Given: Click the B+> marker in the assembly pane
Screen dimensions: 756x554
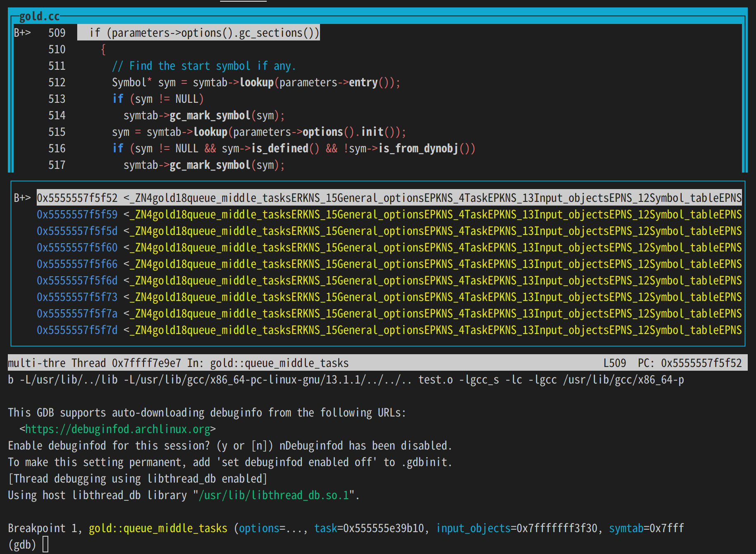Looking at the screenshot, I should 22,198.
